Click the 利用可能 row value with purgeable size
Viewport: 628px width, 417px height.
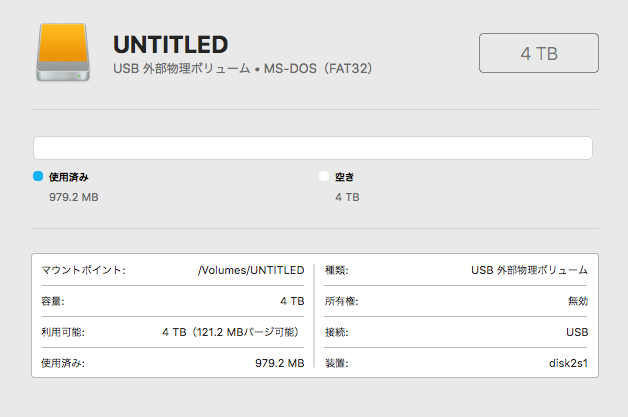231,332
